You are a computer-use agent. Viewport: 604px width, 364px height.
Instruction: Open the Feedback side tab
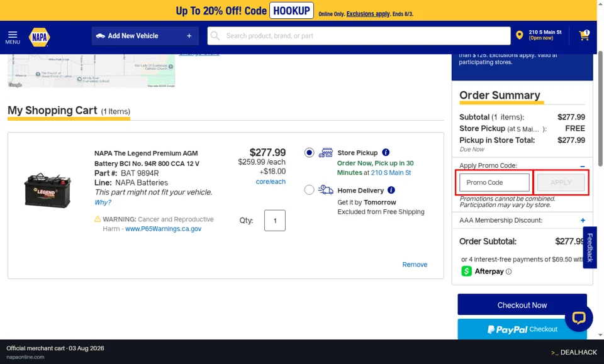pyautogui.click(x=590, y=248)
